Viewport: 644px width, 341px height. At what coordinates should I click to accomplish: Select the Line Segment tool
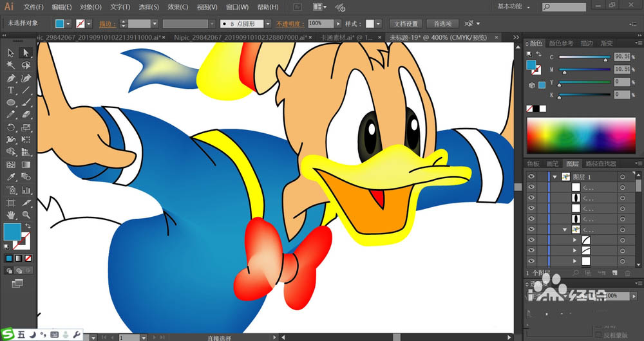tap(26, 90)
